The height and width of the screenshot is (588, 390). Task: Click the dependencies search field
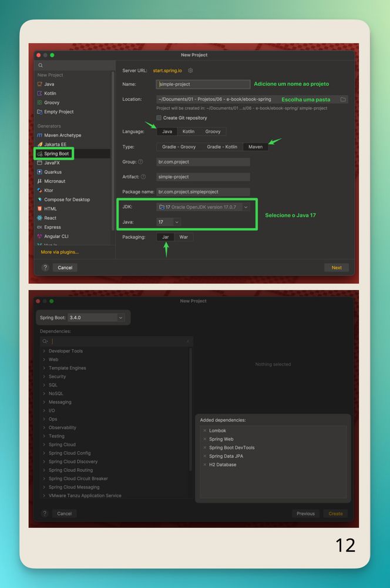(116, 341)
